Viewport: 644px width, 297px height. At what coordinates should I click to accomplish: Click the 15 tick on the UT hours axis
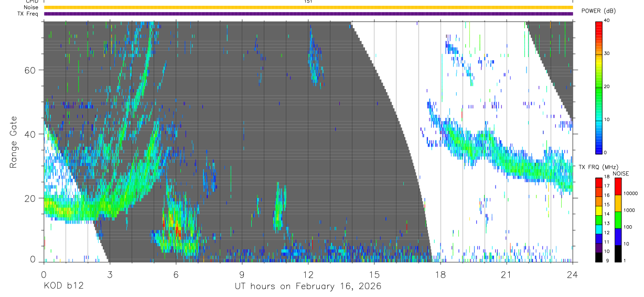(374, 274)
